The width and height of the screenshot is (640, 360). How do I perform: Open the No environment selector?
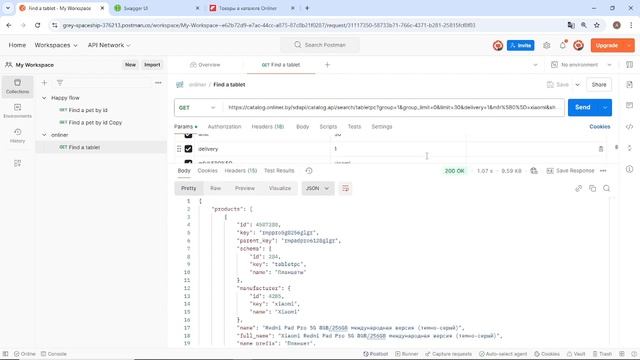click(581, 64)
